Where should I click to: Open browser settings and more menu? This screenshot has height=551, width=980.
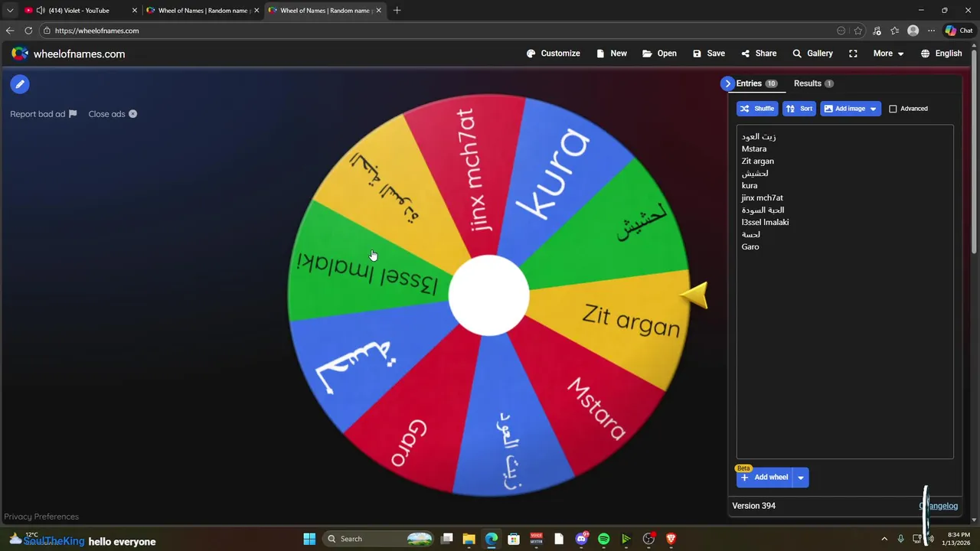click(931, 31)
